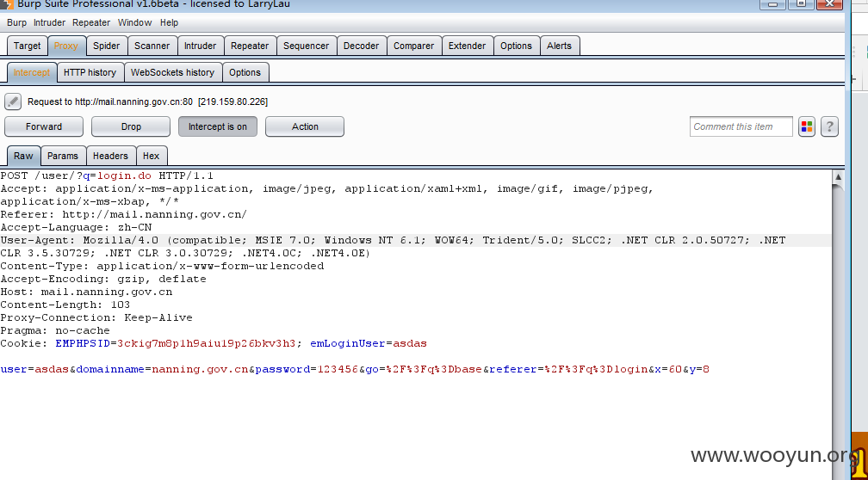Forward the intercepted request
This screenshot has width=868, height=480.
pyautogui.click(x=44, y=126)
